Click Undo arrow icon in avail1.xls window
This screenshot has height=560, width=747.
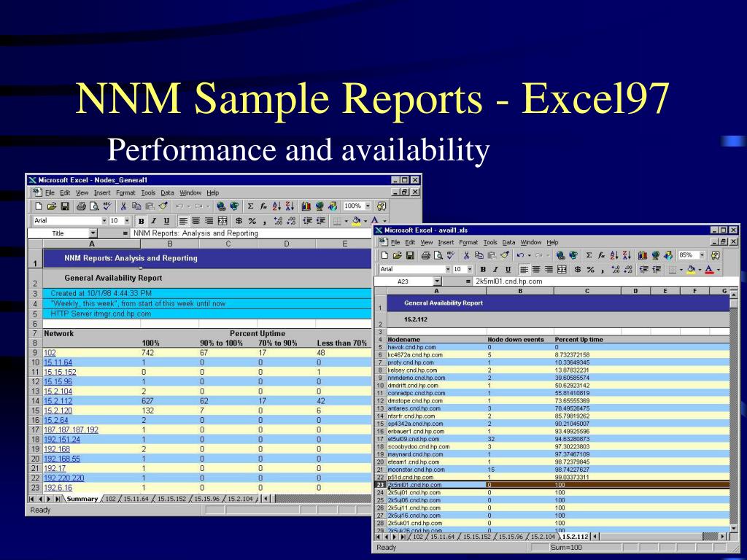[521, 256]
